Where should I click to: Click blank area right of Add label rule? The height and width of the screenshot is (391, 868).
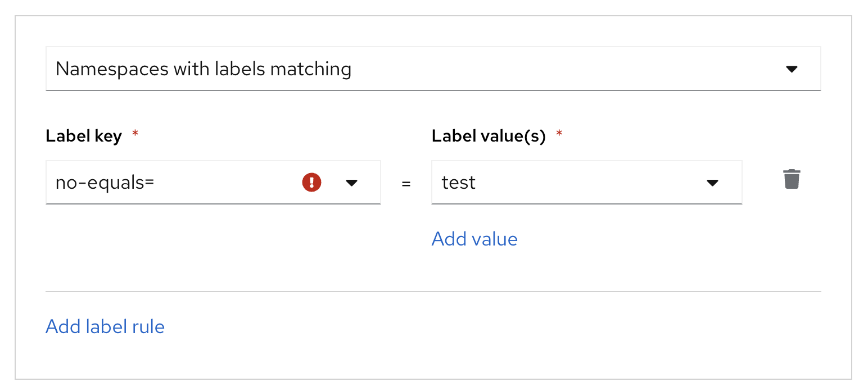click(450, 326)
